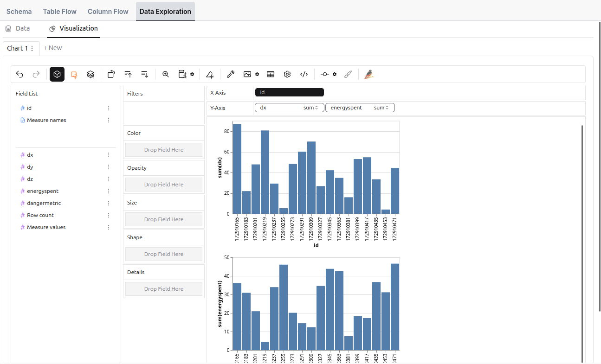
Task: Open options menu for dangermetric field
Action: pyautogui.click(x=109, y=203)
